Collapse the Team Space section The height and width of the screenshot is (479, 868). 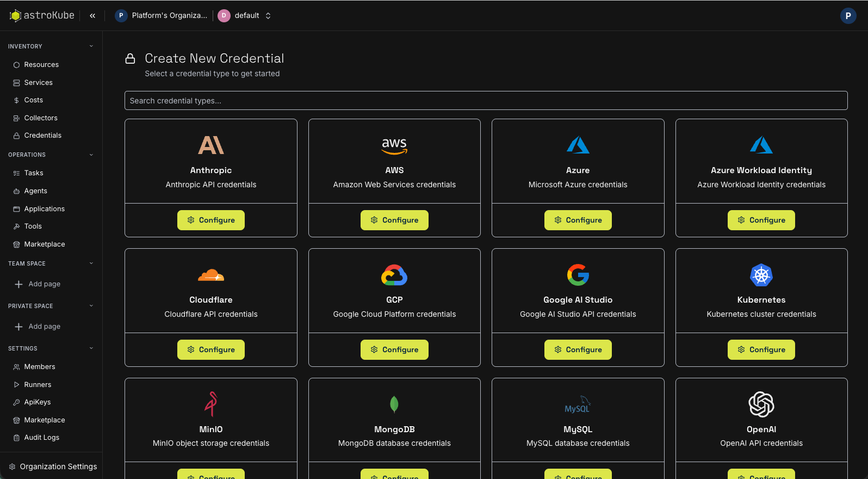click(x=91, y=263)
